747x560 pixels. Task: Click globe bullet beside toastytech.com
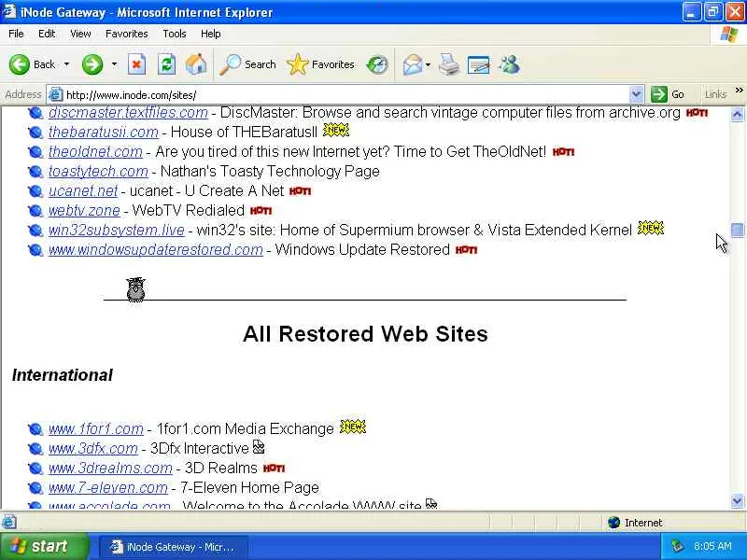pyautogui.click(x=35, y=172)
